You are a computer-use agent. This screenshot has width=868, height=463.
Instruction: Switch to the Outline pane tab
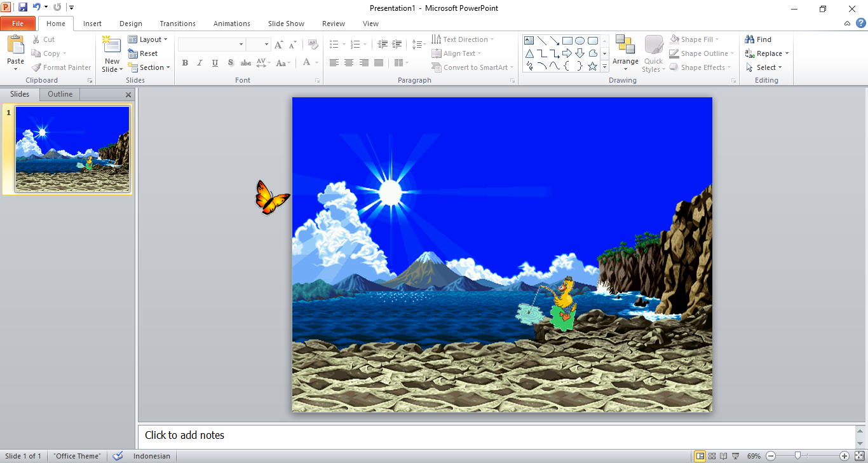pos(60,94)
